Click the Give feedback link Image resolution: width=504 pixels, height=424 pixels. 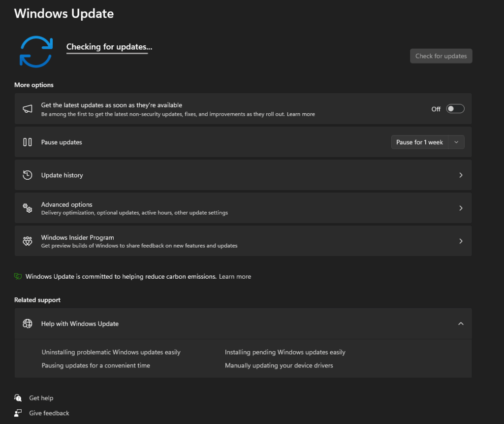(49, 413)
